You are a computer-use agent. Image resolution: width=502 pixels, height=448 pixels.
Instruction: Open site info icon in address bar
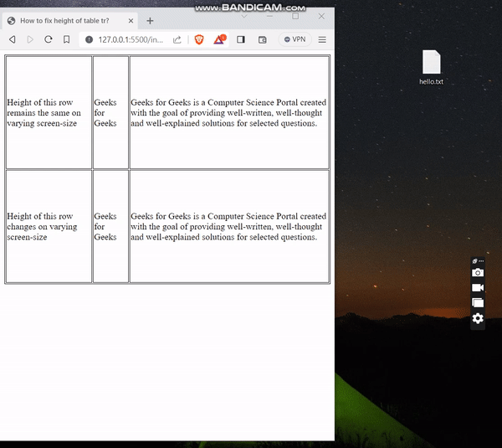[x=89, y=39]
